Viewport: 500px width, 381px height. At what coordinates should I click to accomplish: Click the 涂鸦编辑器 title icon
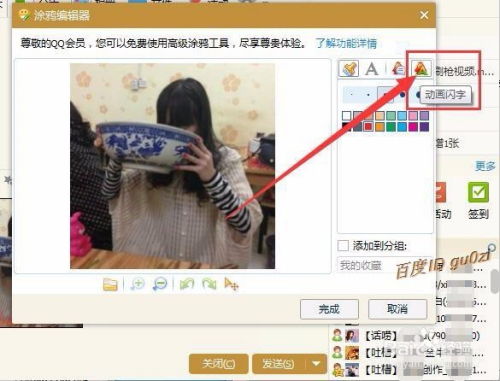tap(24, 15)
